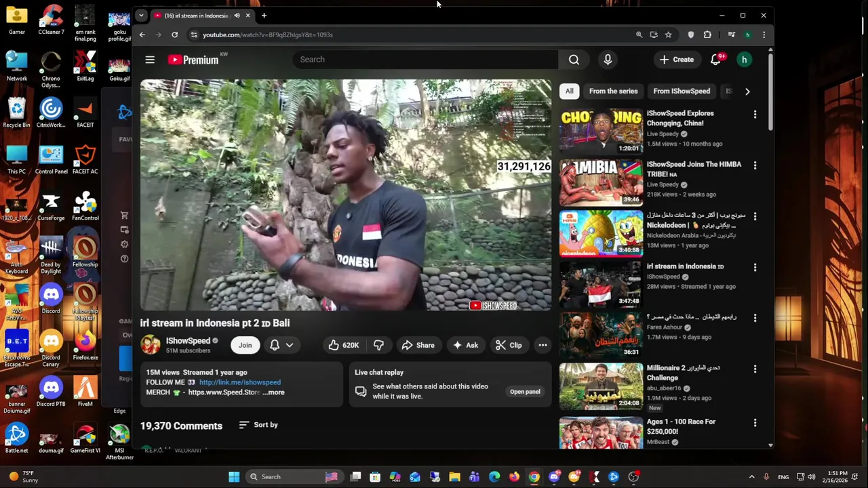868x488 pixels.
Task: Click the Create button in YouTube
Action: (x=677, y=60)
